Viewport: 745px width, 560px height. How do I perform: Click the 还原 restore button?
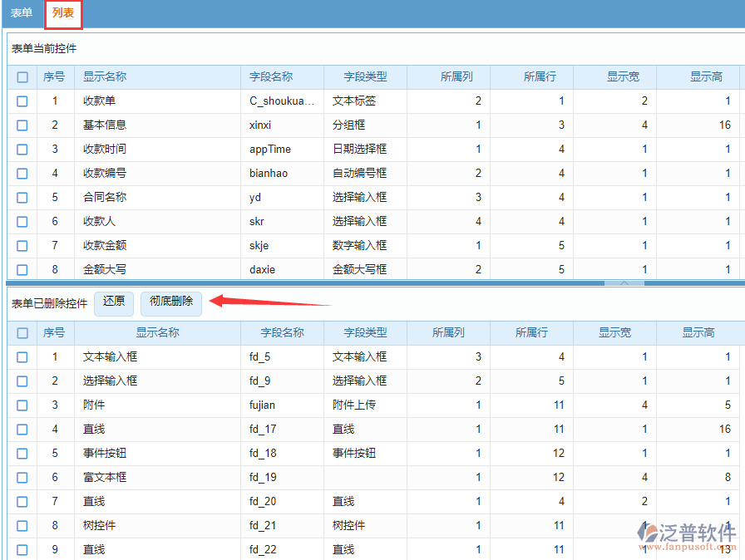(x=113, y=303)
